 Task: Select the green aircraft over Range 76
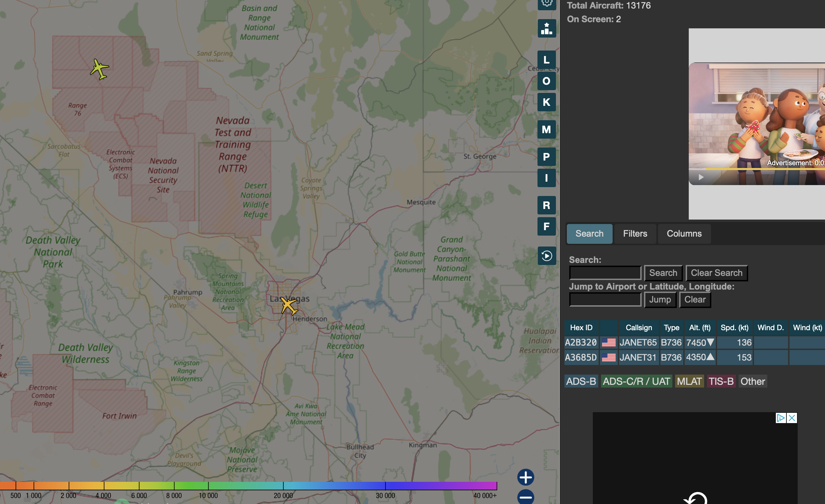point(99,69)
